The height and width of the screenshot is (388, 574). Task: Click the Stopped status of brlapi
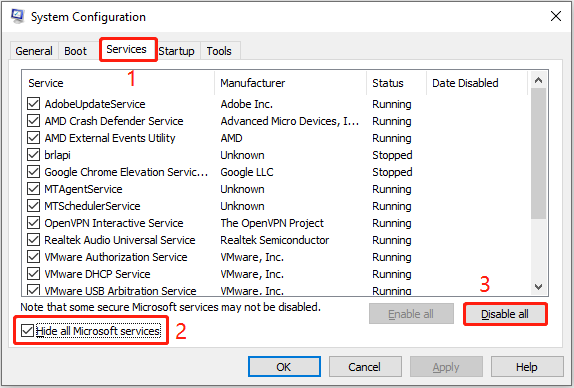[x=392, y=155]
